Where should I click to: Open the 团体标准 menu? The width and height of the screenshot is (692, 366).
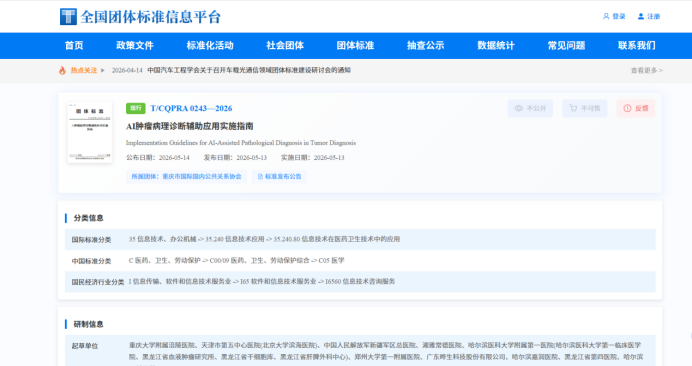point(355,45)
